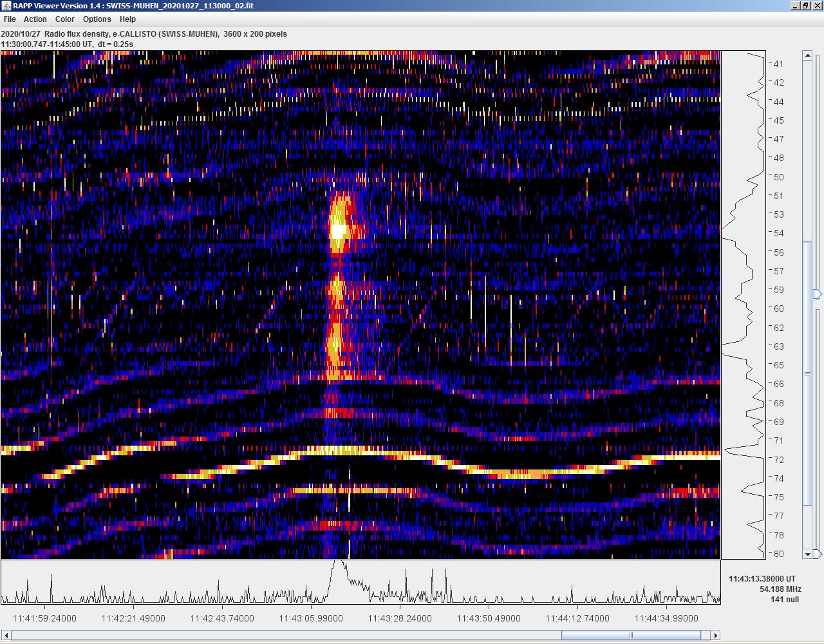Open the Action menu
Image resolution: width=824 pixels, height=644 pixels.
(35, 19)
